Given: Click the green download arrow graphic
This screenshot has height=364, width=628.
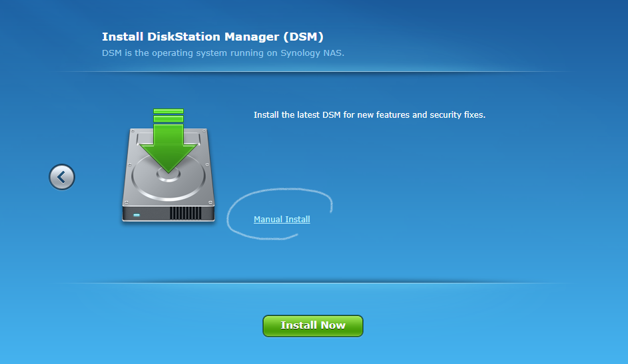Looking at the screenshot, I should [x=168, y=150].
